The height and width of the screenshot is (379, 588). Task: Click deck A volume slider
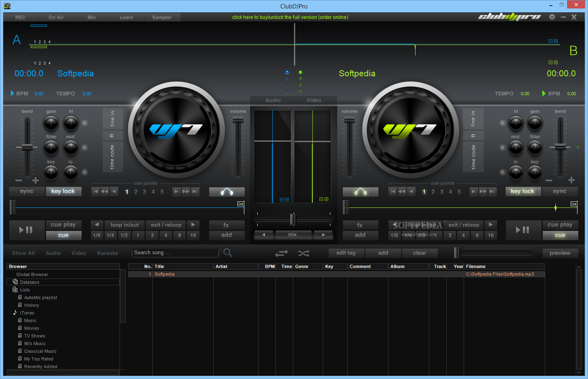click(x=238, y=147)
